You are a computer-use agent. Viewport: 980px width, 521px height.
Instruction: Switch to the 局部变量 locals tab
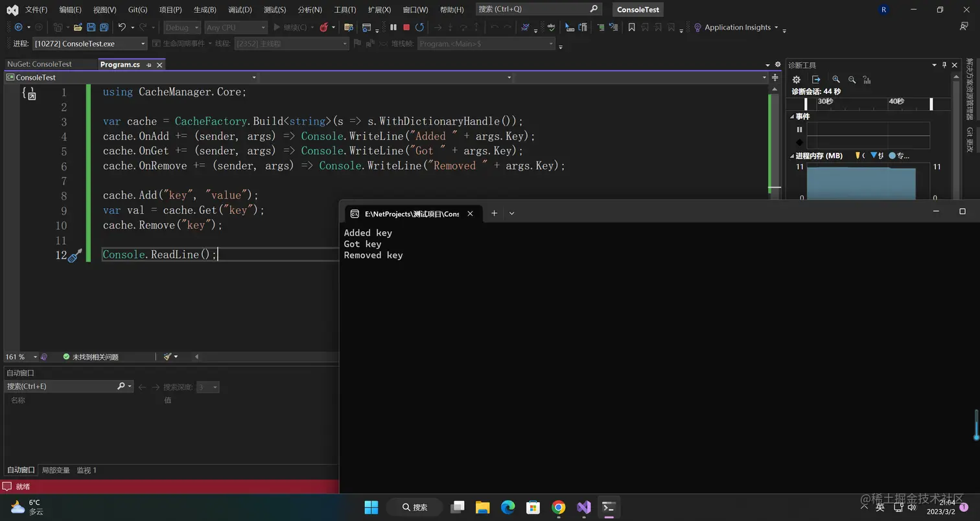[x=56, y=470]
